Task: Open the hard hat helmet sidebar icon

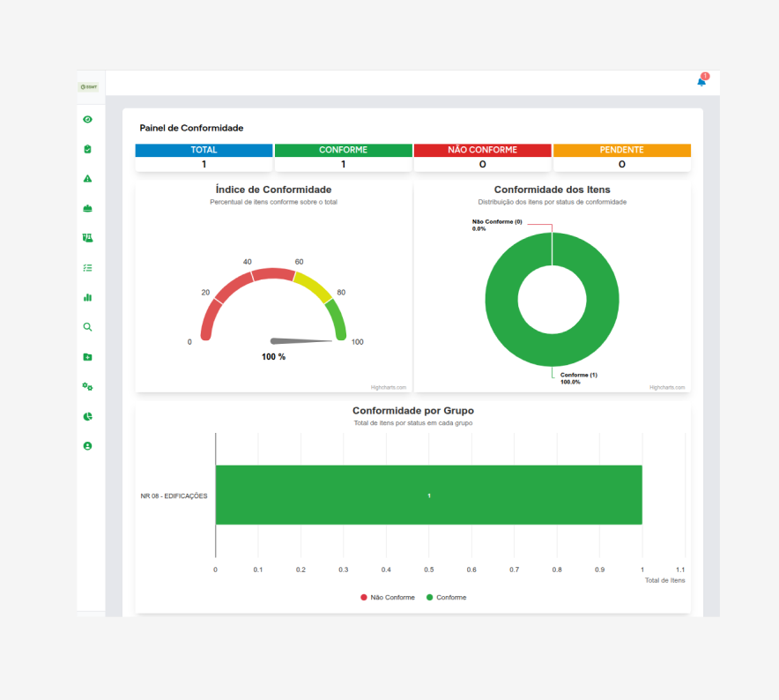Action: click(87, 208)
